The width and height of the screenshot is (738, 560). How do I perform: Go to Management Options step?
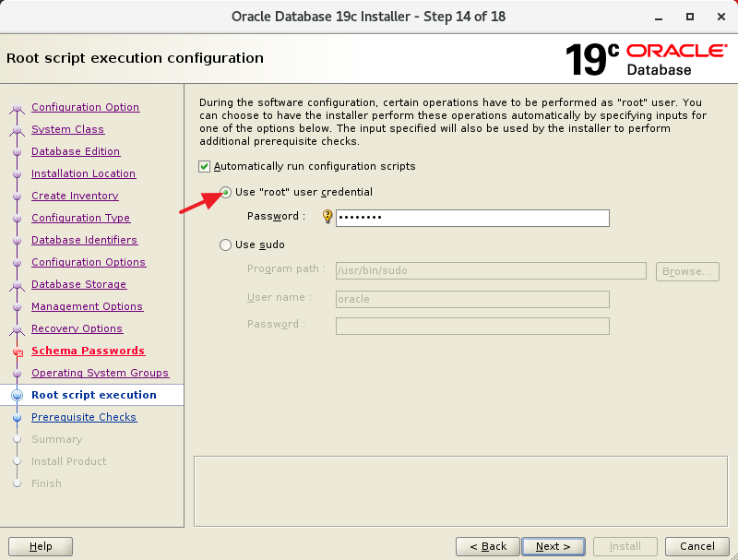pyautogui.click(x=87, y=306)
